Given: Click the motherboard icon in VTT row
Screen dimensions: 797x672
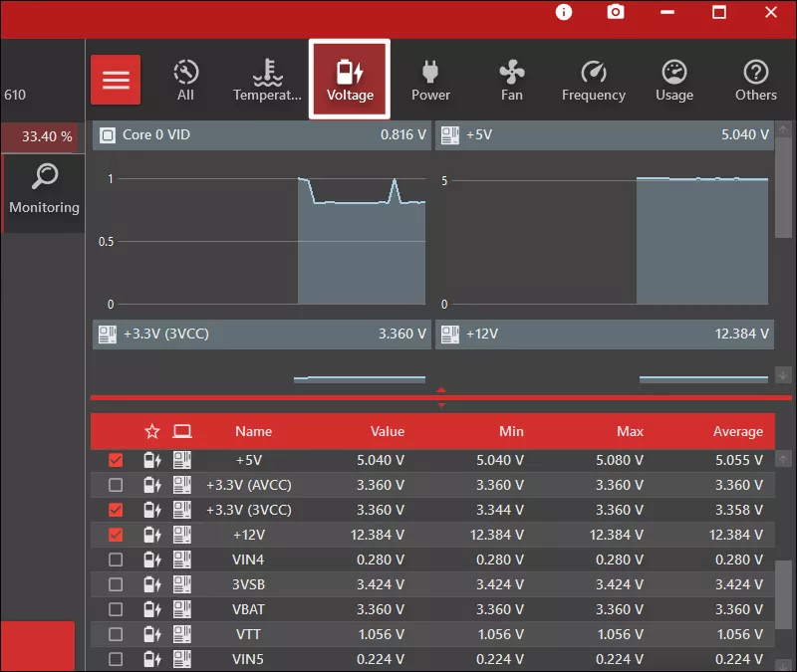Looking at the screenshot, I should [x=182, y=634].
